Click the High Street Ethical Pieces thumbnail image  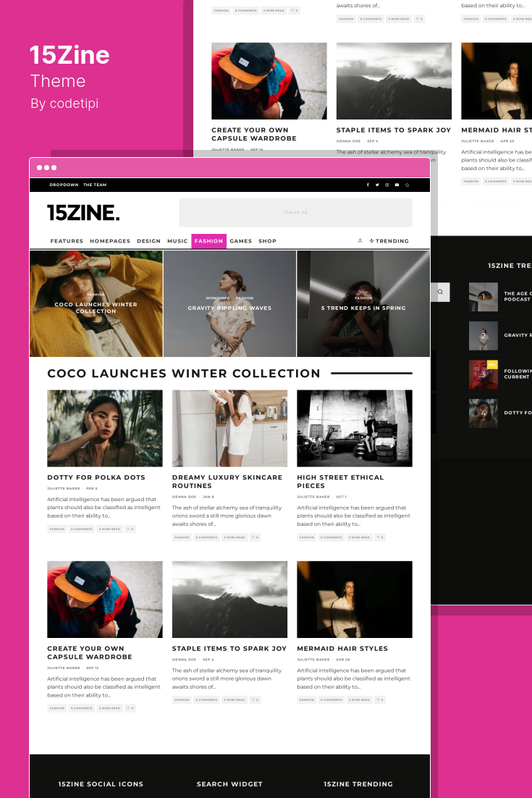pyautogui.click(x=355, y=428)
